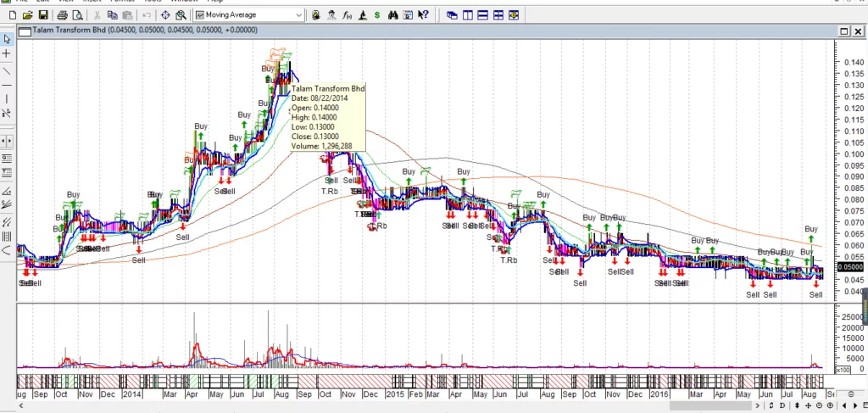
Task: Create a new chart with New icon
Action: (x=12, y=15)
